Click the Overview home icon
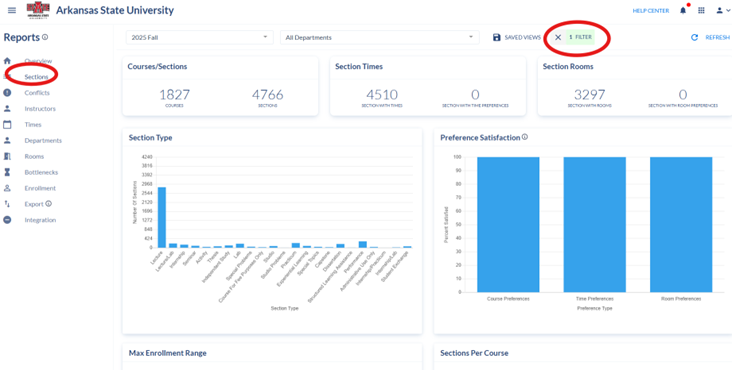The height and width of the screenshot is (370, 732). coord(7,61)
